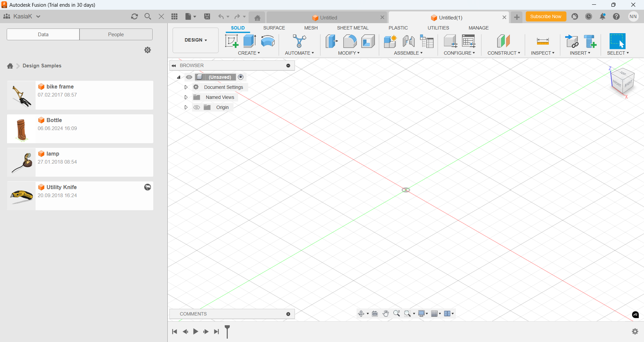Select the Insert McMaster-Carr component icon
The image size is (644, 342).
point(590,41)
